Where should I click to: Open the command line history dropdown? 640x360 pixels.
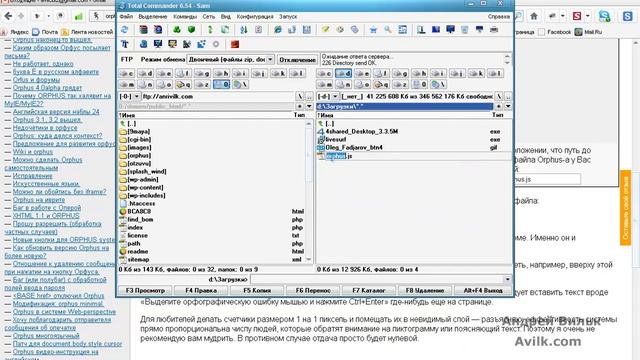tap(507, 280)
